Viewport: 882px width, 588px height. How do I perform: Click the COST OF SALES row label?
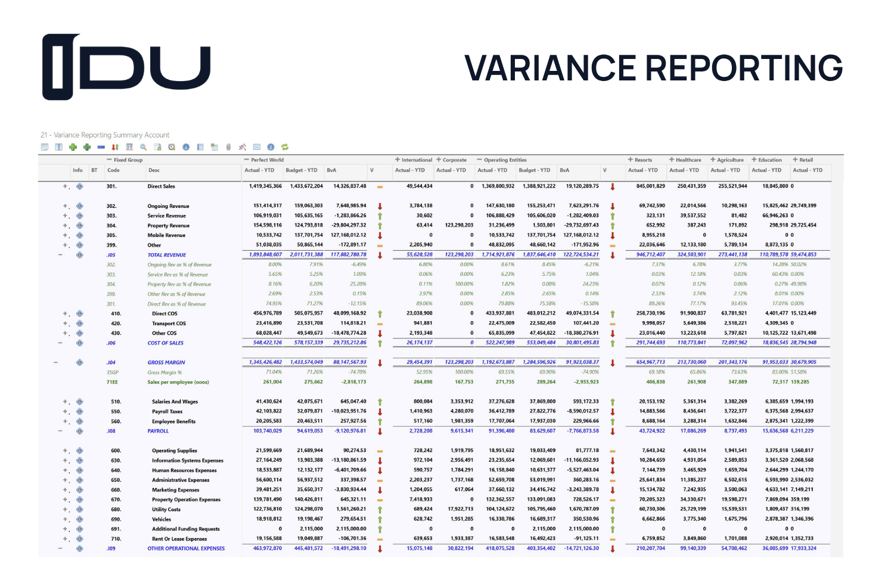[x=166, y=343]
